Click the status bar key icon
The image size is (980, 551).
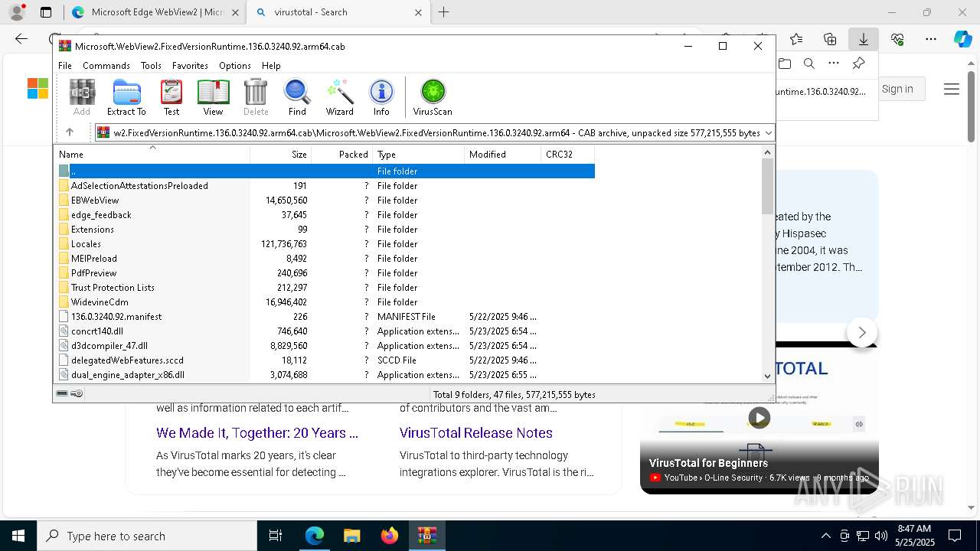pos(77,394)
